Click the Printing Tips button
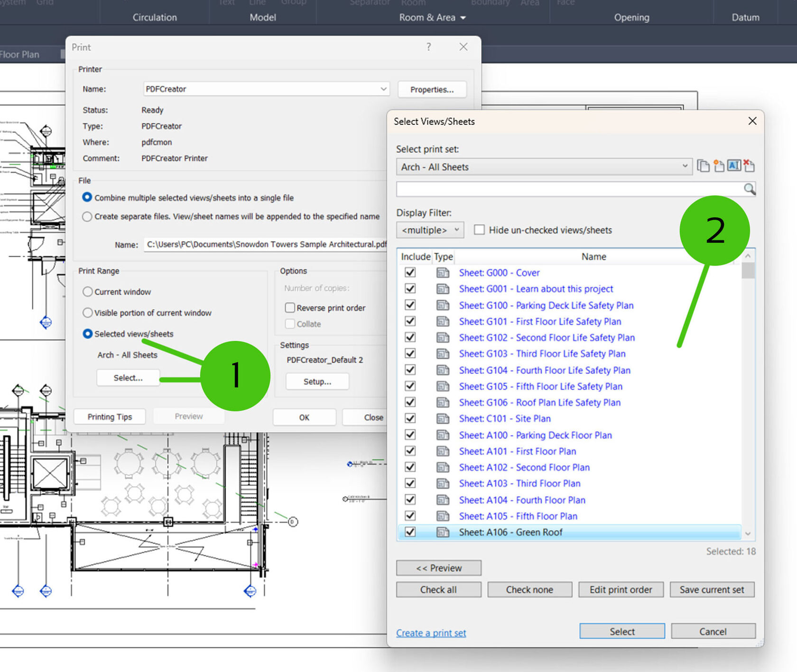 [110, 417]
